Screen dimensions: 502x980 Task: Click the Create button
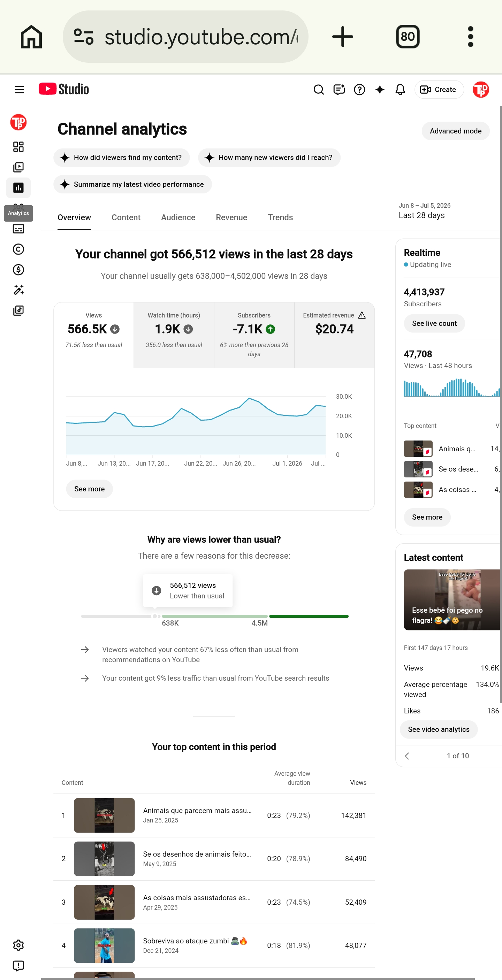coord(439,90)
